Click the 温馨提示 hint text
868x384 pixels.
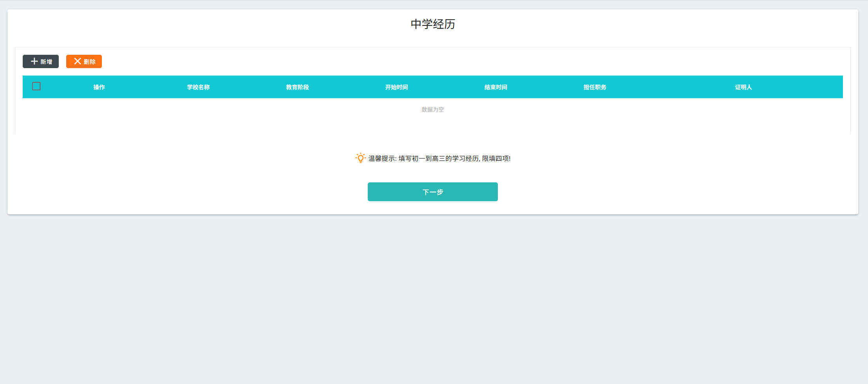click(x=439, y=159)
